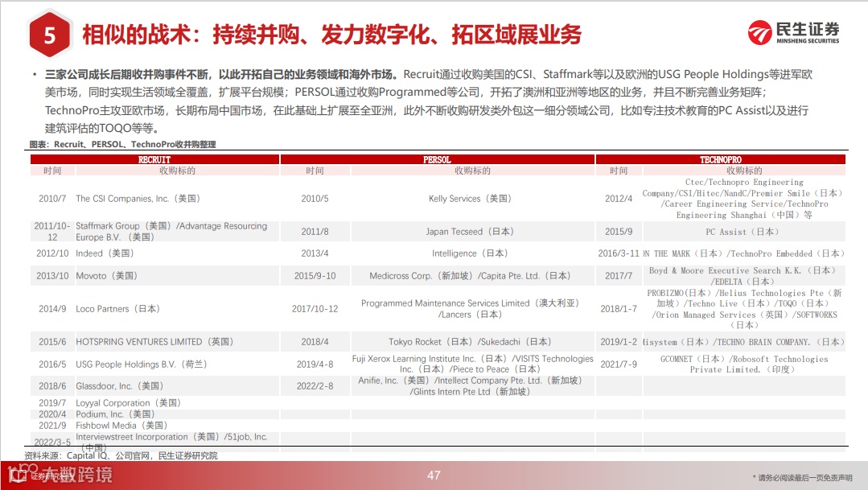This screenshot has width=868, height=490.
Task: Click the disclaimer 请务必阅读最后一页免责声明
Action: point(802,477)
